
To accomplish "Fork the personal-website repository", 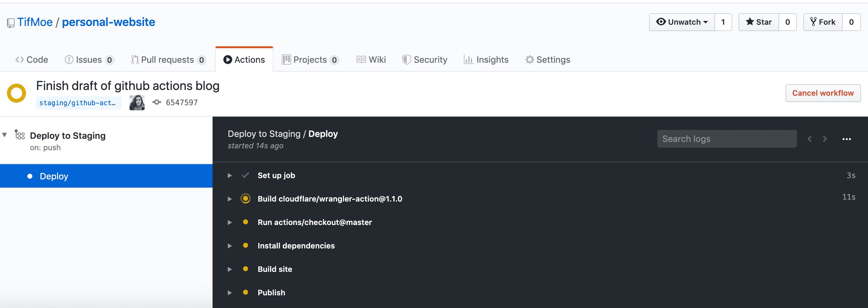I will point(823,22).
